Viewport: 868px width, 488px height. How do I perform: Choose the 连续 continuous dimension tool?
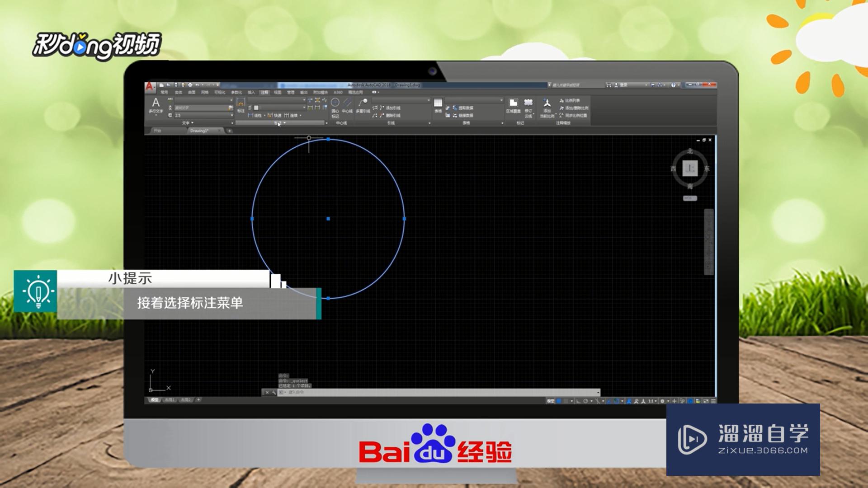point(291,116)
